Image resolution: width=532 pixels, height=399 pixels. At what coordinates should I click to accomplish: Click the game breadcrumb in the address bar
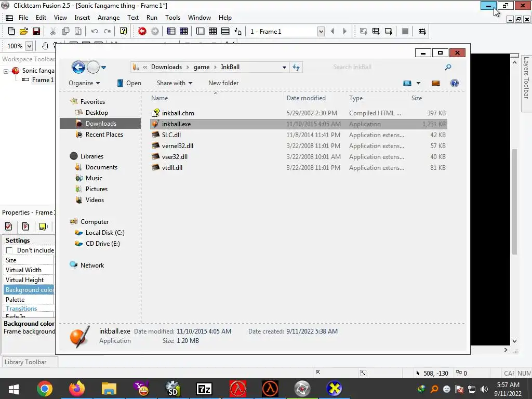click(x=202, y=67)
